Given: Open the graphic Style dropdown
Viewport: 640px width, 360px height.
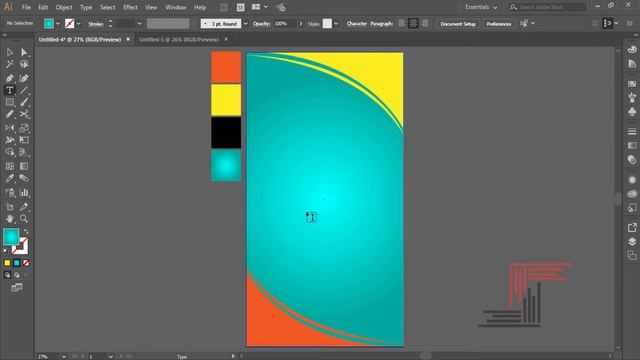Looking at the screenshot, I should click(336, 24).
